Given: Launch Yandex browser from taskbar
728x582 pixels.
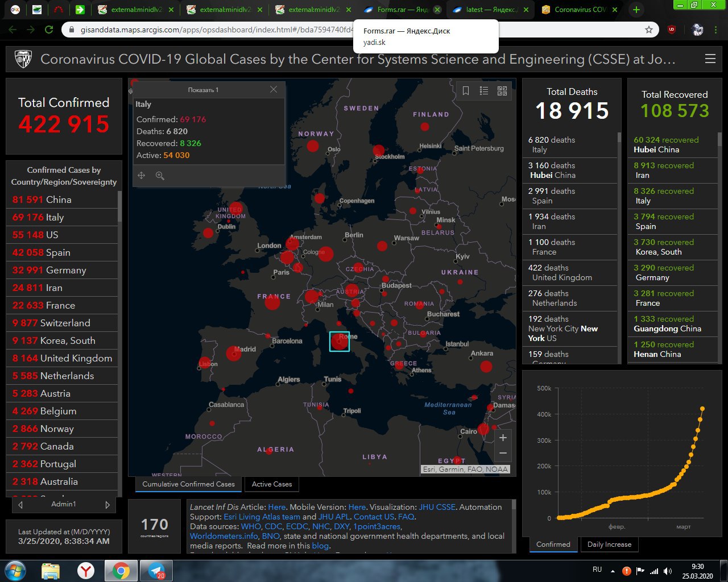Looking at the screenshot, I should tap(86, 571).
